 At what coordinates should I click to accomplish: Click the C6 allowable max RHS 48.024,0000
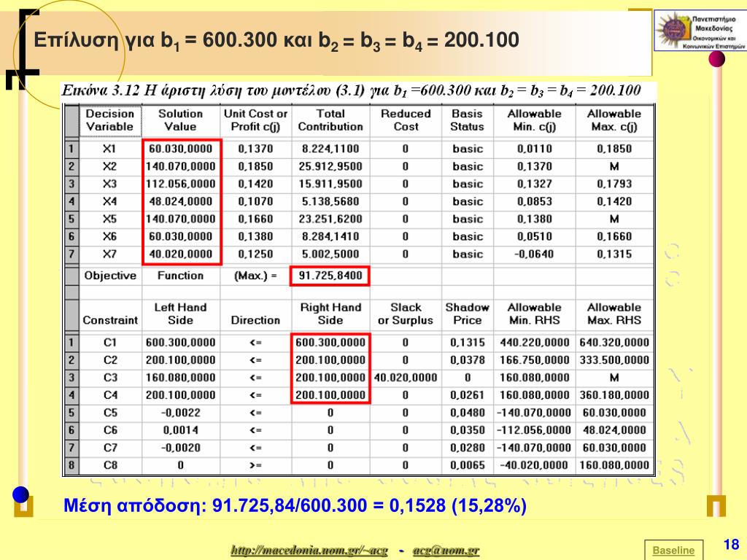click(x=614, y=430)
